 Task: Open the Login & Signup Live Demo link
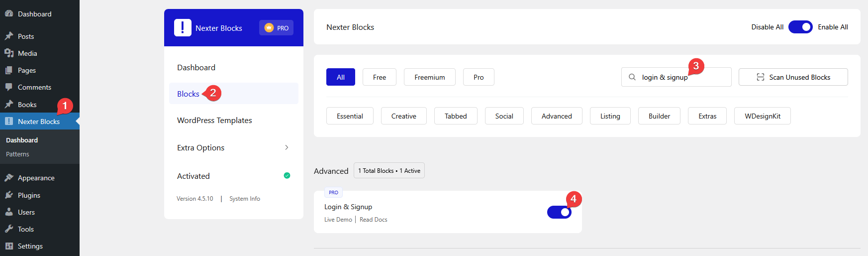pyautogui.click(x=338, y=220)
